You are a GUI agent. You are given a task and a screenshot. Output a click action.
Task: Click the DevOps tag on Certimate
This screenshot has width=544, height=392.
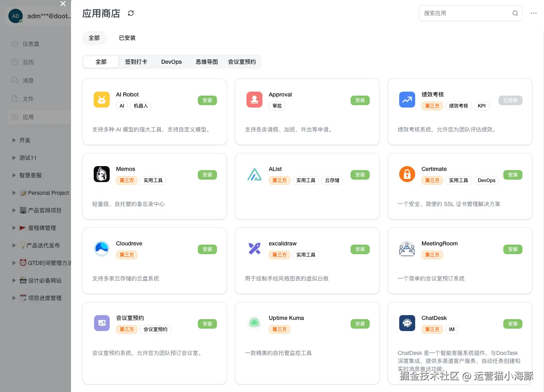pos(487,180)
